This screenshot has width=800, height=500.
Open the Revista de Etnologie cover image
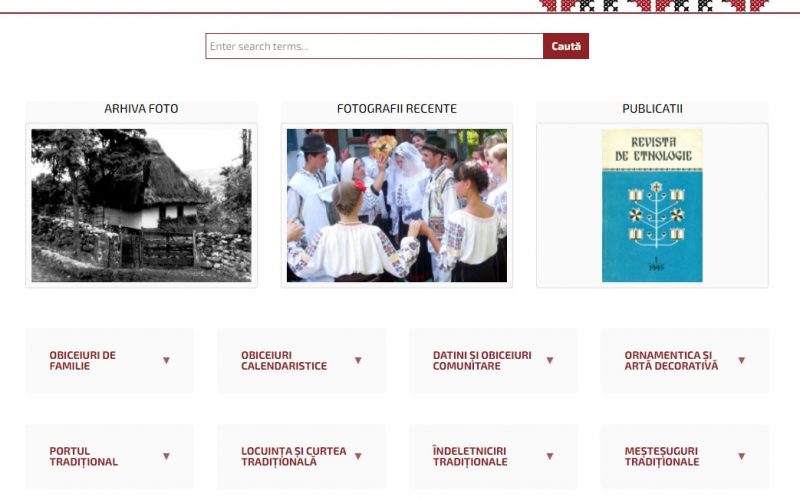coord(652,205)
